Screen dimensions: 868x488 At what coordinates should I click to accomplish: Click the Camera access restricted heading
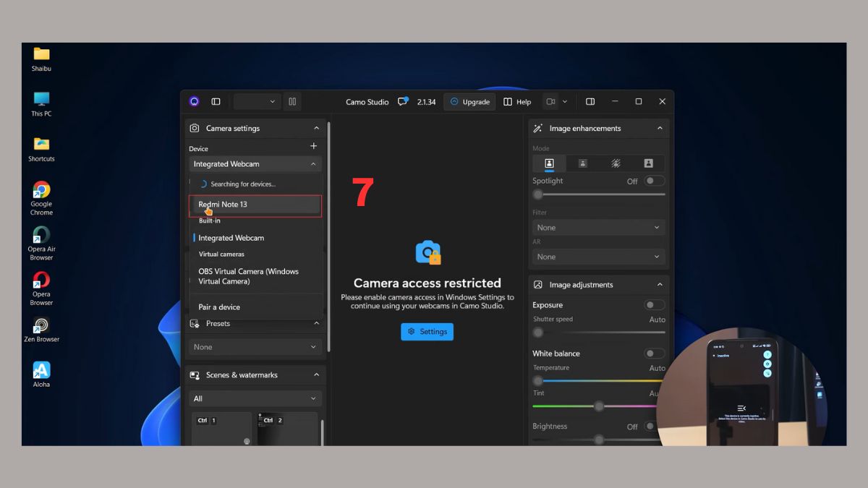[427, 283]
